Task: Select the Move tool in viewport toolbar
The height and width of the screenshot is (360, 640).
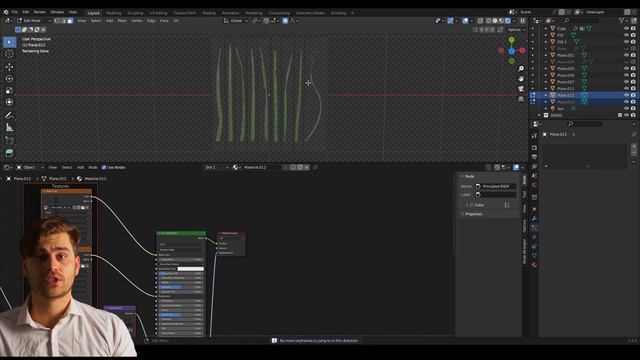Action: (9, 67)
